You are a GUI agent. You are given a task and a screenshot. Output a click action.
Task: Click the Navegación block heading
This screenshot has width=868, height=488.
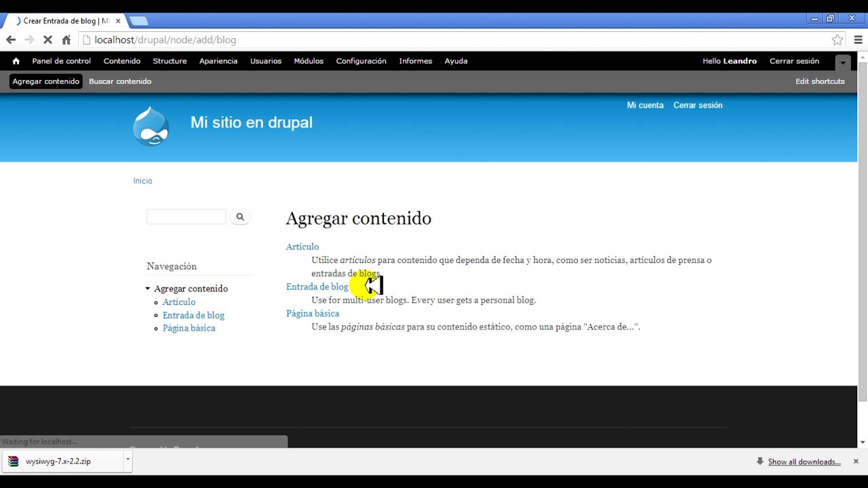172,266
